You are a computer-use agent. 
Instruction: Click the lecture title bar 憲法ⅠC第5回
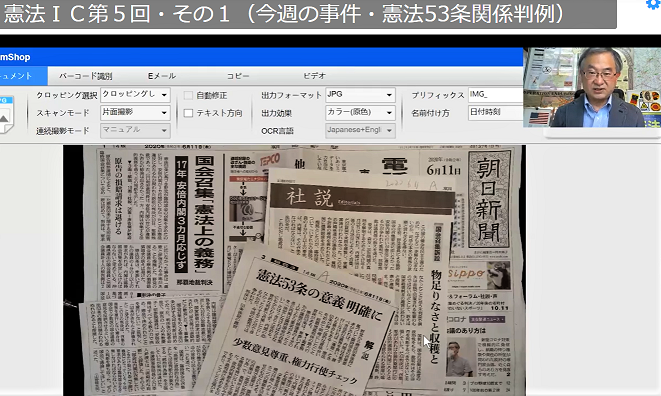[x=308, y=14]
